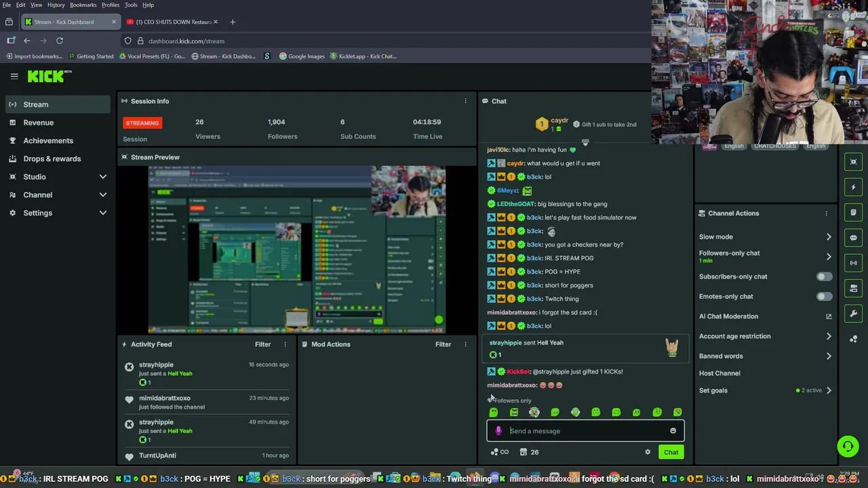Image resolution: width=868 pixels, height=488 pixels.
Task: Click the Kicks infinity balance icon
Action: pyautogui.click(x=500, y=452)
